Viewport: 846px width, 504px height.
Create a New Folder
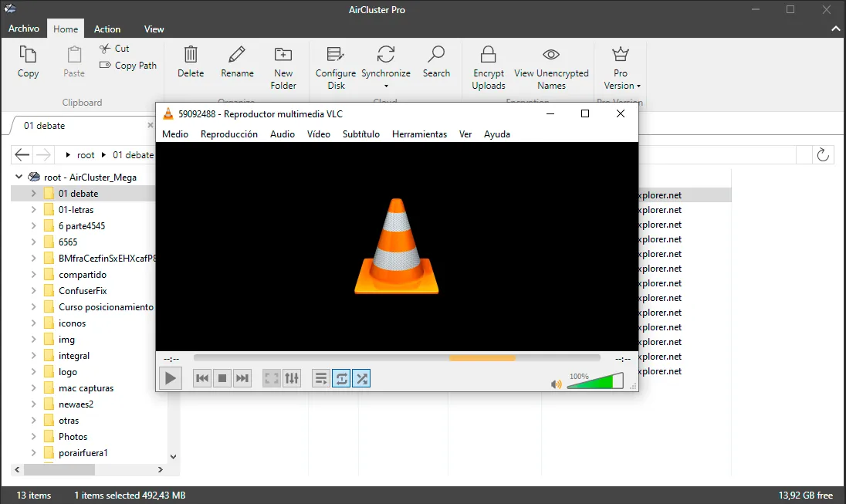click(283, 67)
